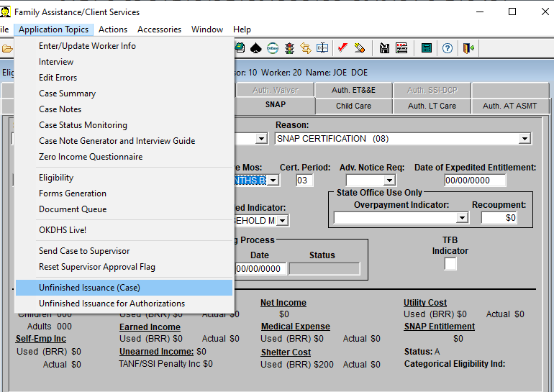Click the floppy disk save icon
554x392 pixels.
coord(384,48)
